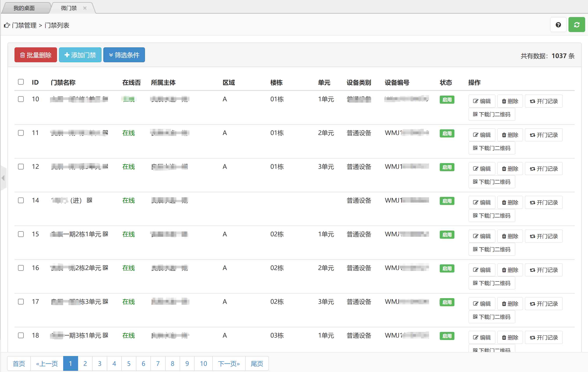Check the box for row ID 14

[x=21, y=200]
